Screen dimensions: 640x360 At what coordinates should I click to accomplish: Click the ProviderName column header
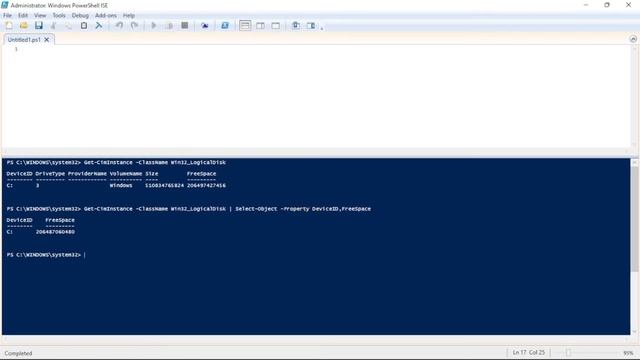point(87,173)
